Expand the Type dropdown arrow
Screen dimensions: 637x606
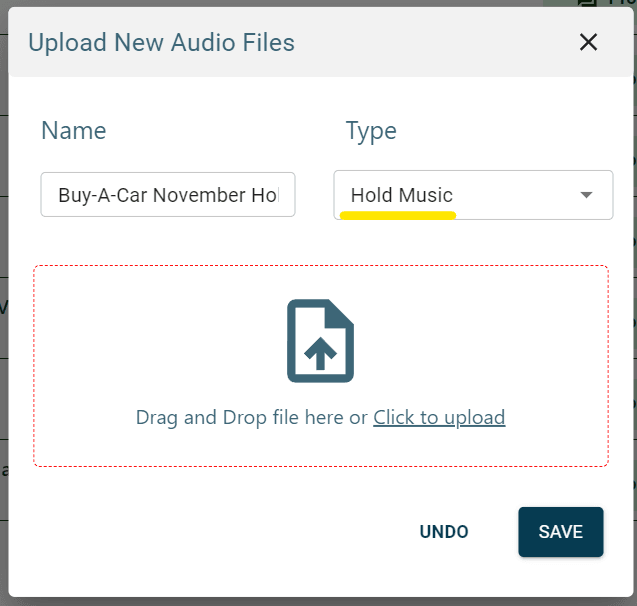587,195
